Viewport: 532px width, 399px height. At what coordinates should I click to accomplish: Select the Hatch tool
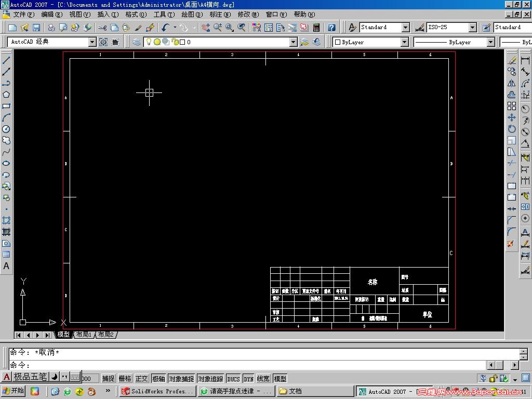(x=6, y=220)
